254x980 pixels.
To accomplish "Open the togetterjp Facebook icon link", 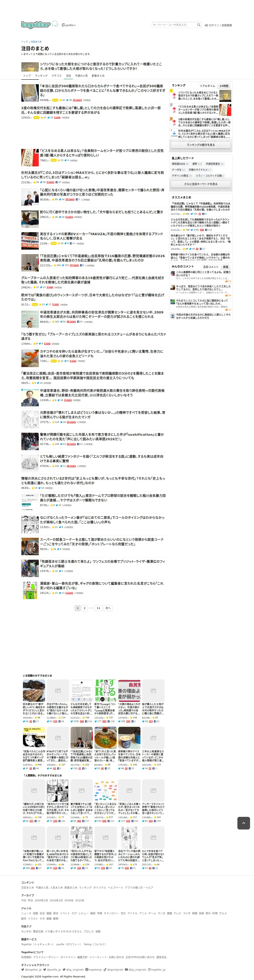I will pos(87,970).
